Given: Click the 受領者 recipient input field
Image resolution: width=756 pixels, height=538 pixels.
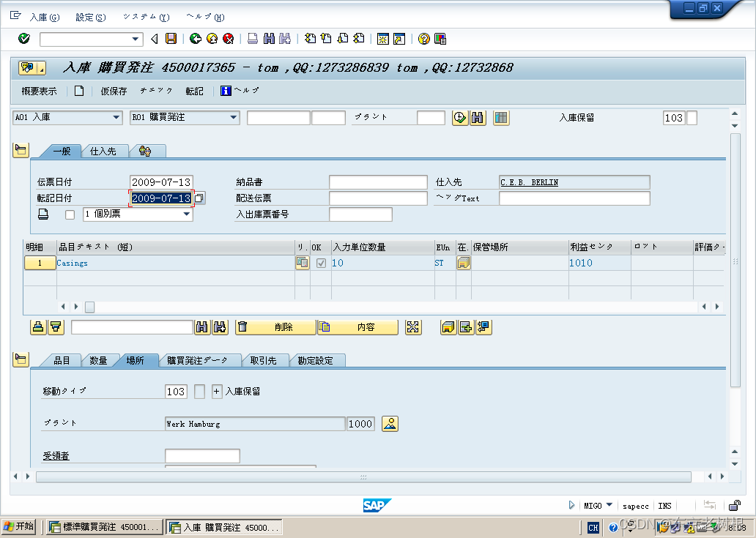Looking at the screenshot, I should 202,455.
